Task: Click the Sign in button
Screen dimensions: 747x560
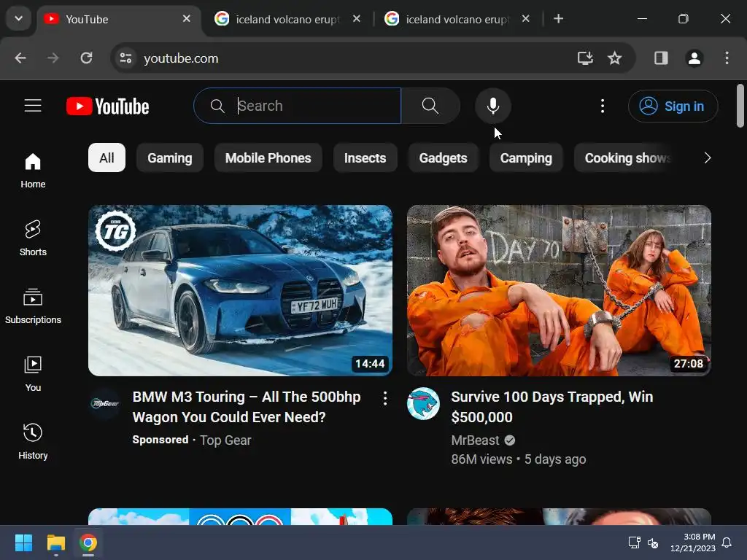Action: pos(673,106)
